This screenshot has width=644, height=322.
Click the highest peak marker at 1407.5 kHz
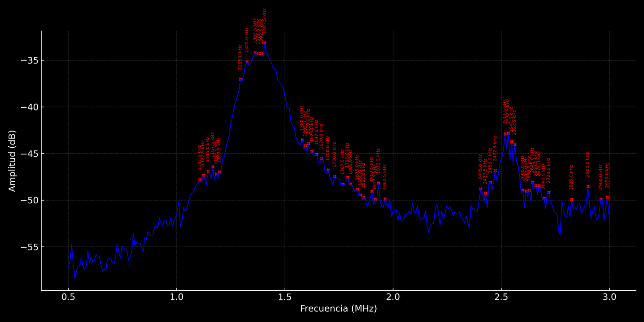(265, 43)
